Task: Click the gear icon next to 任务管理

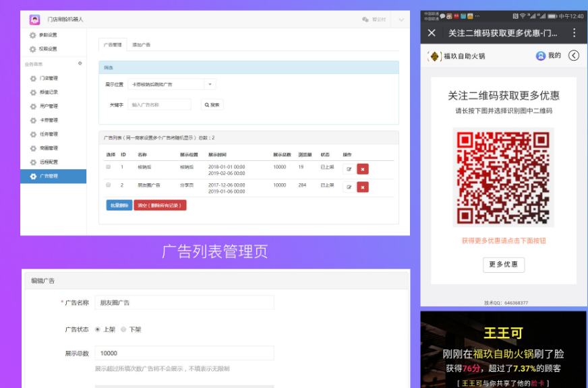Action: pyautogui.click(x=33, y=135)
